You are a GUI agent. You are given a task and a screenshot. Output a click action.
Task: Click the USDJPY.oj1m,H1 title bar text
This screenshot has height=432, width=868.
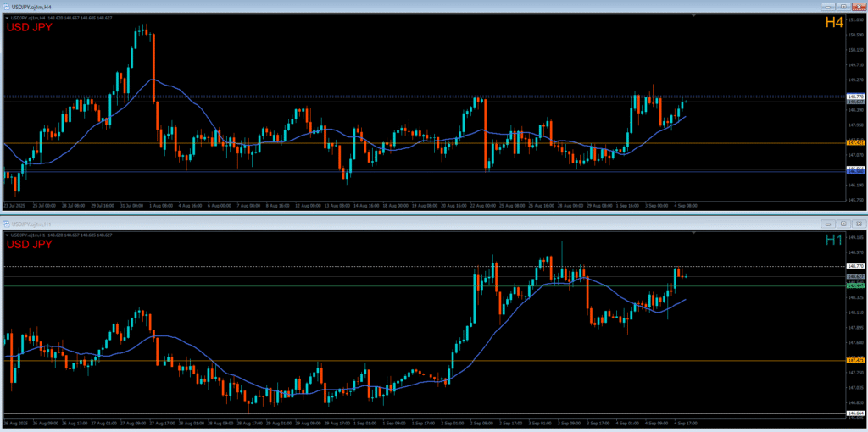33,224
